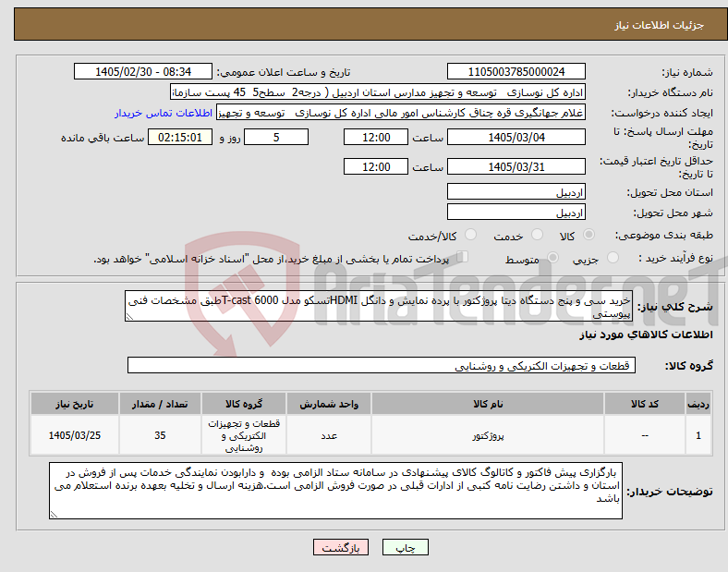Click the شرح کلی نیاز label
This screenshot has width=728, height=572.
[675, 307]
